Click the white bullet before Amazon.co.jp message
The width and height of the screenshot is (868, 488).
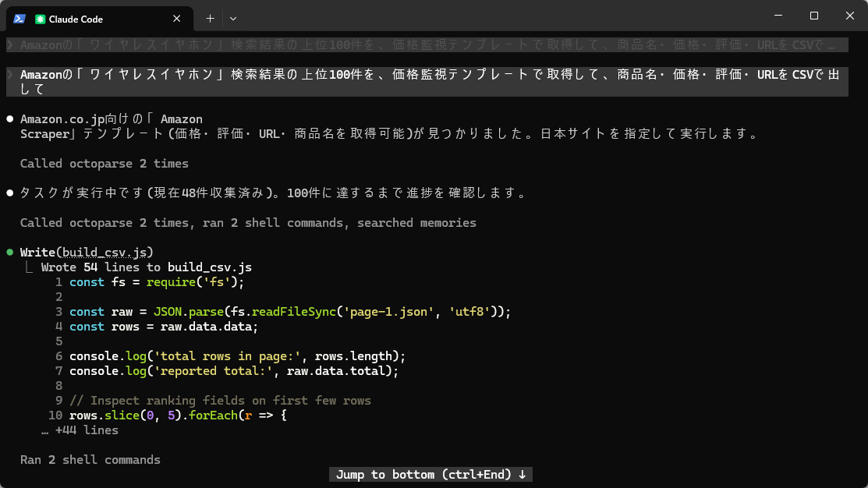click(10, 119)
